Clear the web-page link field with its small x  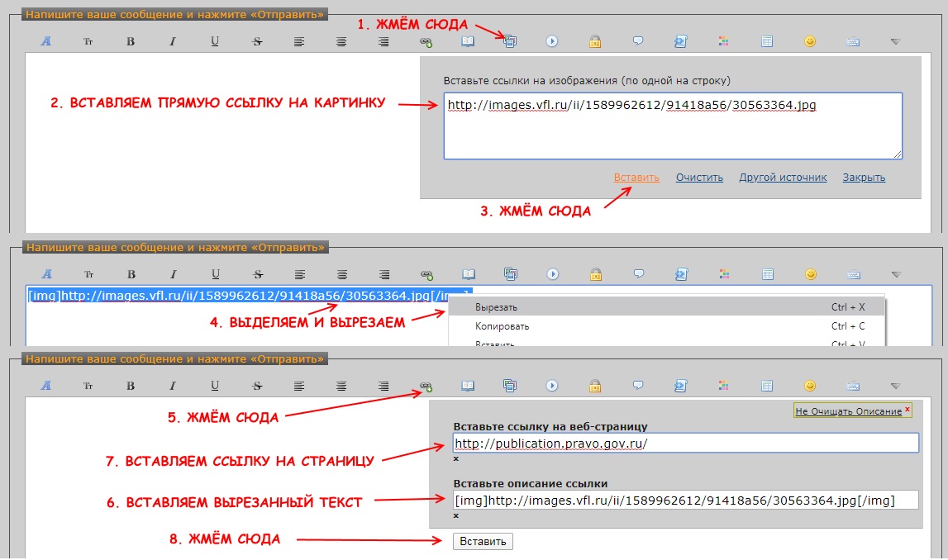coord(456,459)
